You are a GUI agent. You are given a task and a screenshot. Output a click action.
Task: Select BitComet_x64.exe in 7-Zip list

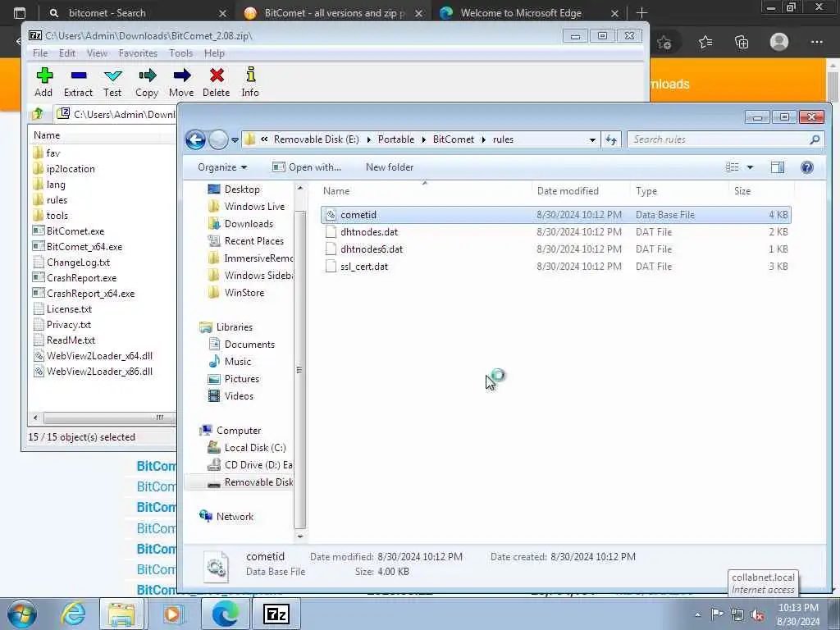click(x=84, y=246)
